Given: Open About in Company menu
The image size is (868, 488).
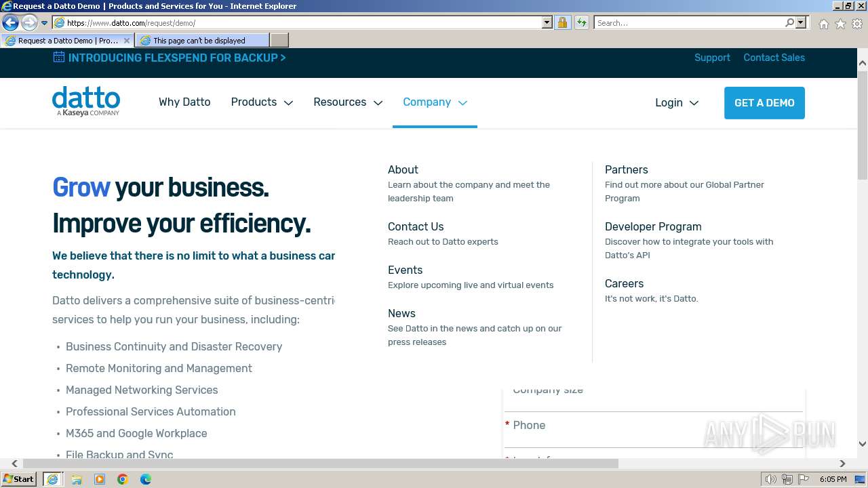Looking at the screenshot, I should coord(403,169).
